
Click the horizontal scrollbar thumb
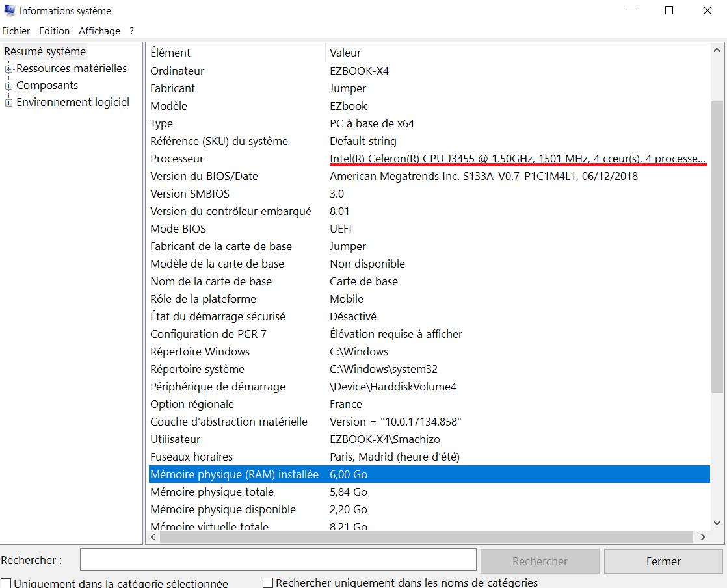tap(426, 537)
